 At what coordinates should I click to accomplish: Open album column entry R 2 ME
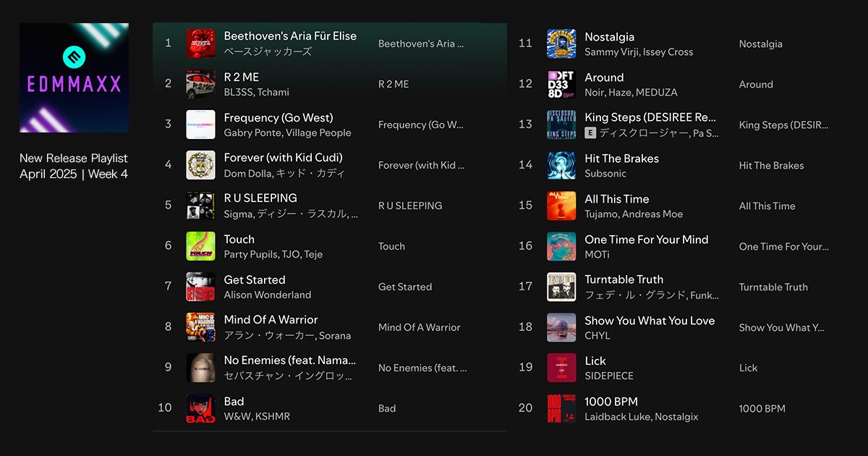pyautogui.click(x=393, y=84)
